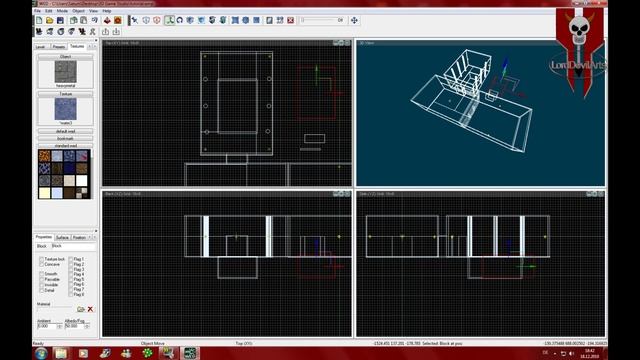Enable the Invisible checkbox
Screen dimensions: 640x360
(41, 285)
